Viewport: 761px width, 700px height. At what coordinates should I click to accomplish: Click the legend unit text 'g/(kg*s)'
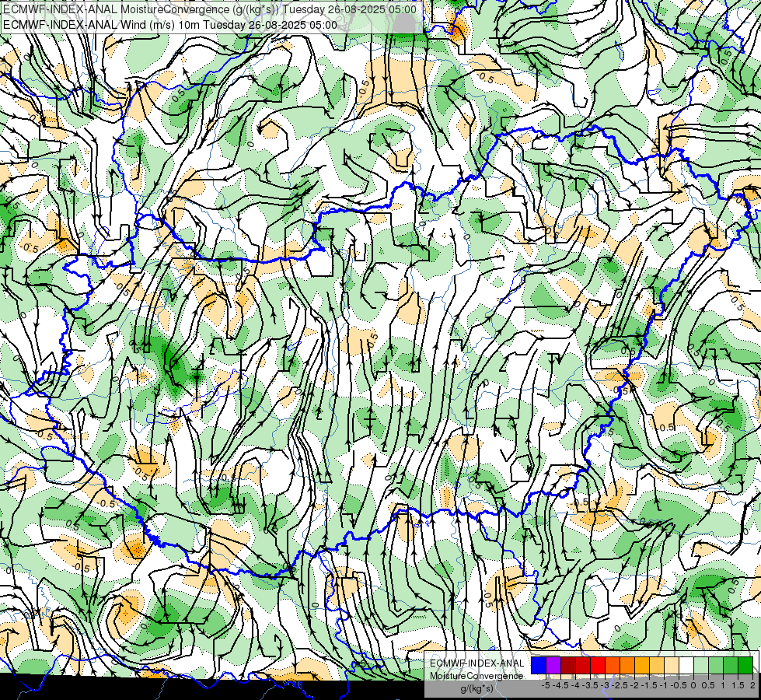[x=476, y=688]
